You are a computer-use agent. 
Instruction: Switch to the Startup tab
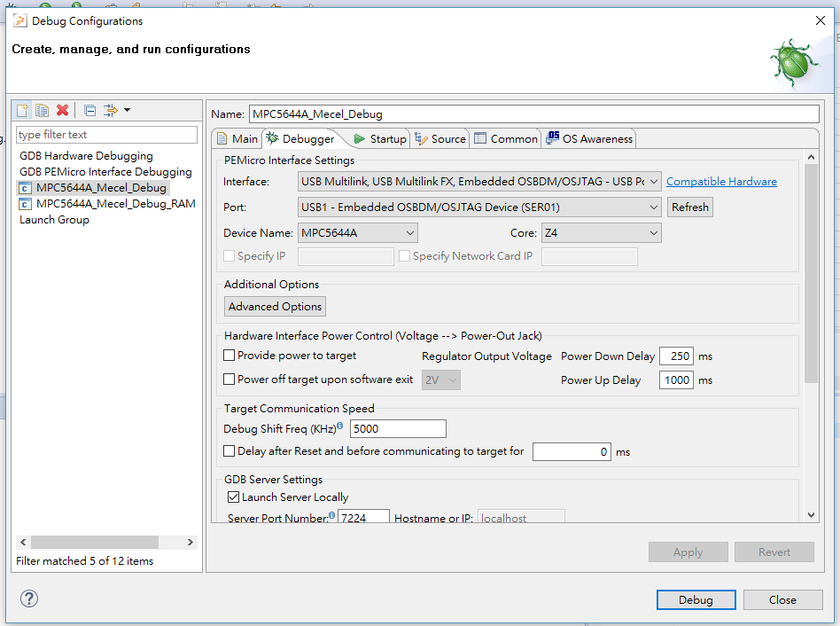[x=379, y=139]
